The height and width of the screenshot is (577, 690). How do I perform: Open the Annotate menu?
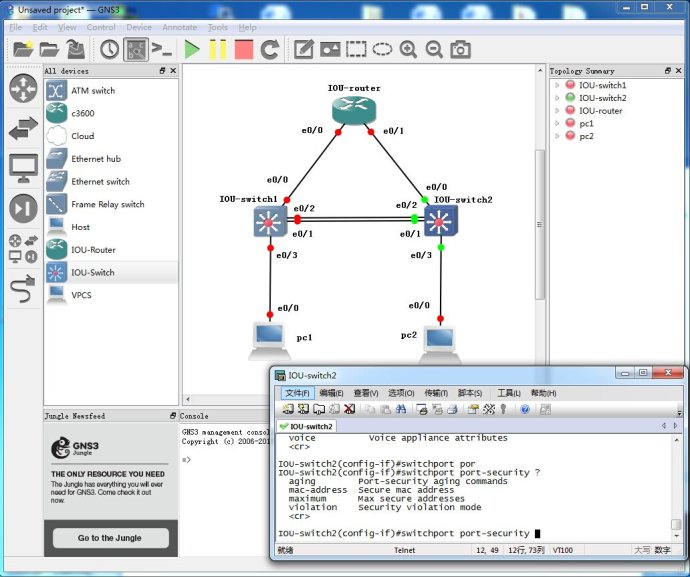click(x=180, y=27)
